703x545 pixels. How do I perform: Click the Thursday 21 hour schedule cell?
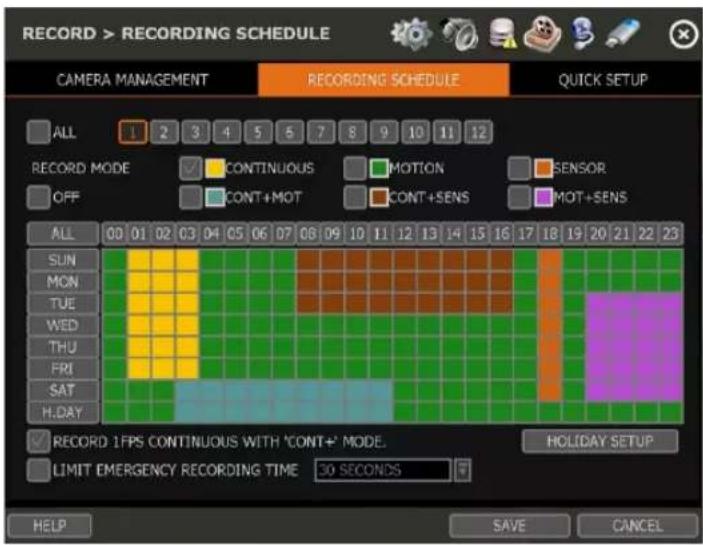(622, 347)
